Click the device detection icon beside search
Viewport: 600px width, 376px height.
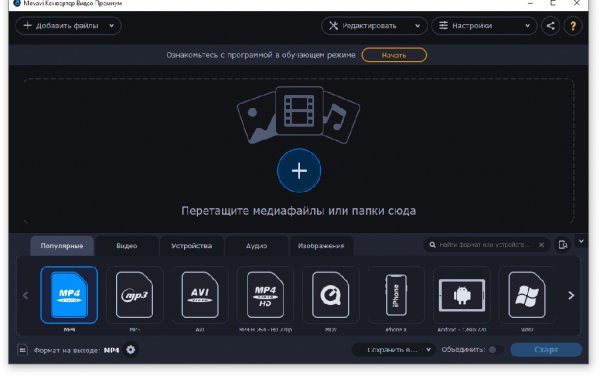point(562,244)
